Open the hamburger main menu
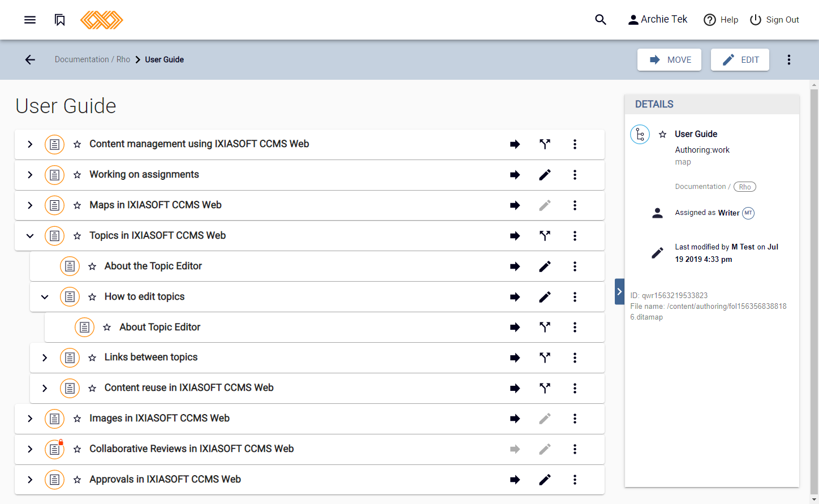The height and width of the screenshot is (504, 819). 30,20
